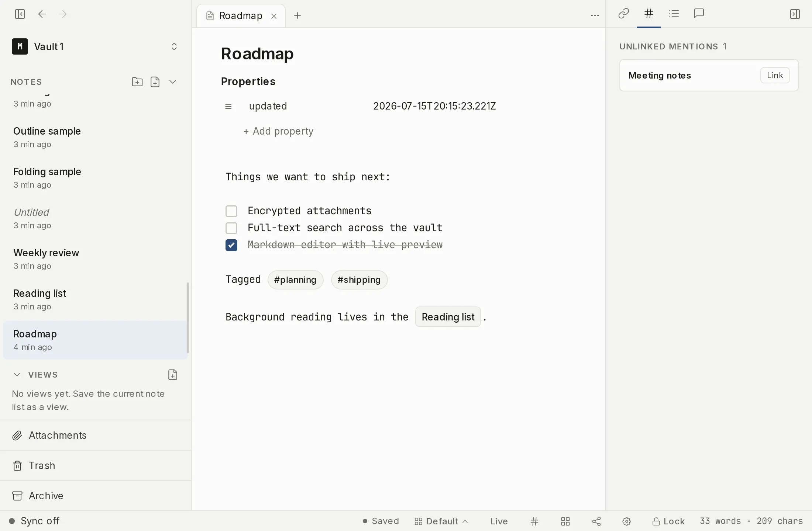Open a new tab with plus icon
This screenshot has width=812, height=531.
(x=297, y=15)
